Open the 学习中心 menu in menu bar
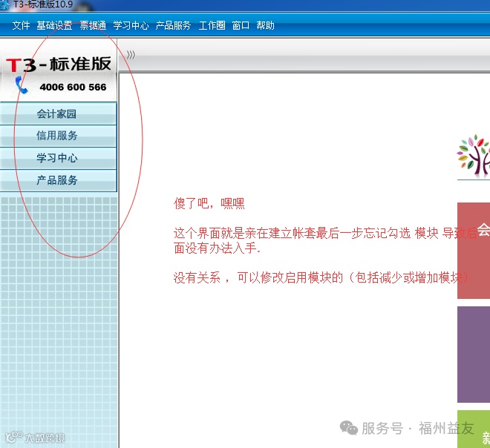This screenshot has height=448, width=490. (131, 25)
